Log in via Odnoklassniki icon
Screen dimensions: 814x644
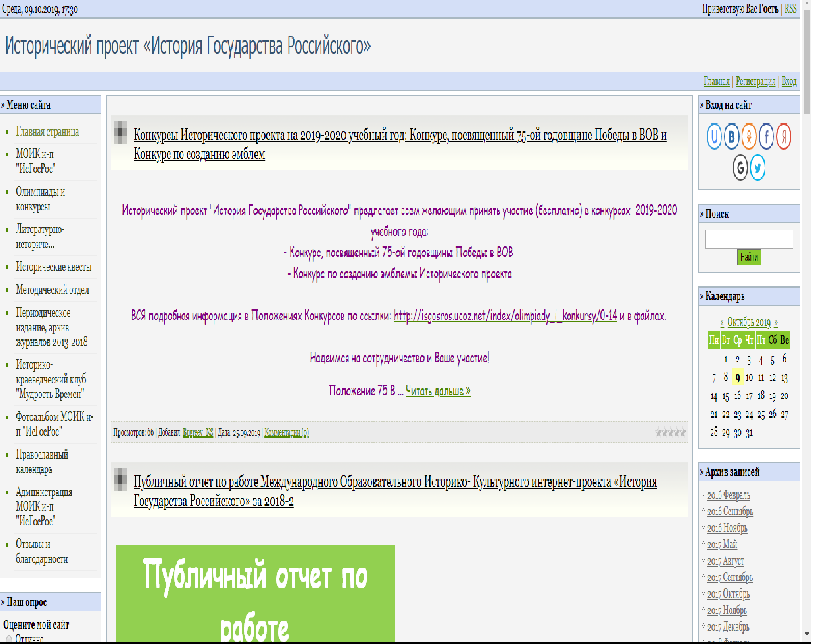(x=749, y=137)
